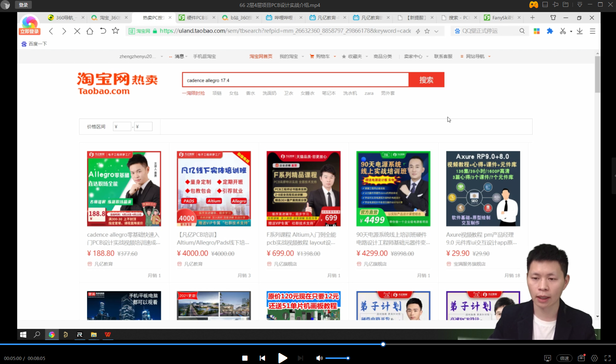Open player settings gear

[x=594, y=358]
